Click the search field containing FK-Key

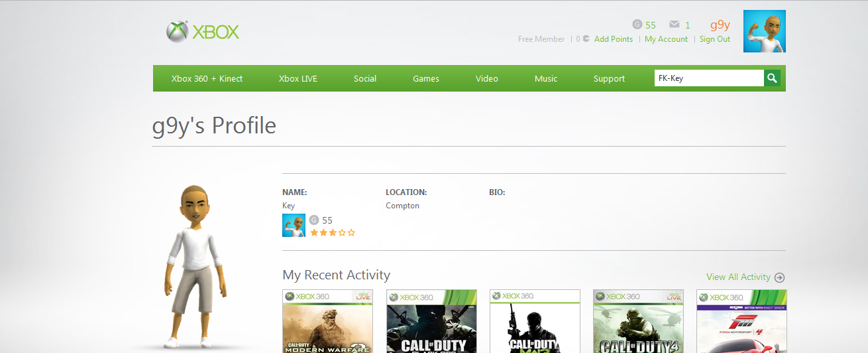click(x=709, y=78)
